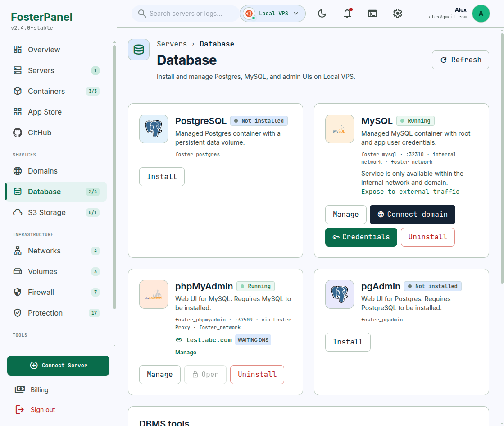Install PostgreSQL
The height and width of the screenshot is (426, 504).
(162, 177)
